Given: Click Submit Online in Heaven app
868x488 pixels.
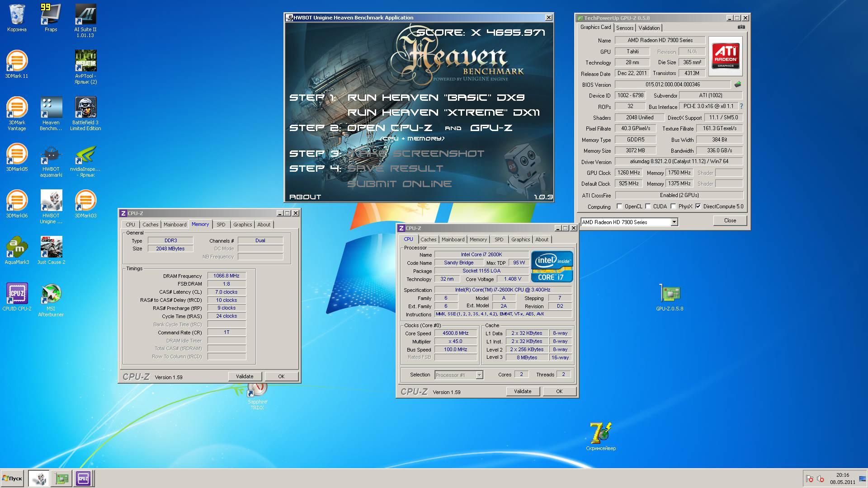Looking at the screenshot, I should tap(399, 184).
